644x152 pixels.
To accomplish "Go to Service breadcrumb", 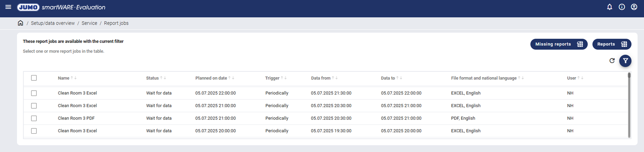I will coord(89,23).
